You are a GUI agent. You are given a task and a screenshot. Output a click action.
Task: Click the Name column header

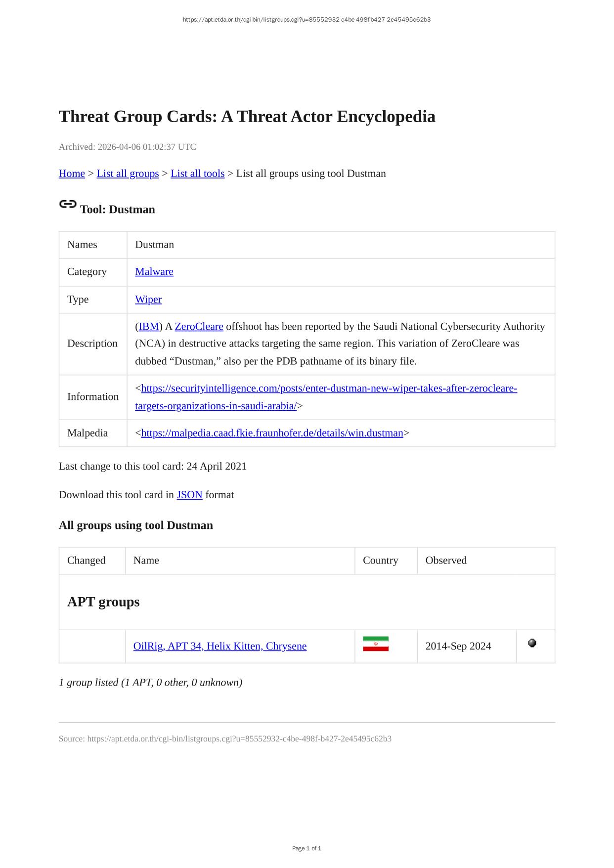(146, 560)
